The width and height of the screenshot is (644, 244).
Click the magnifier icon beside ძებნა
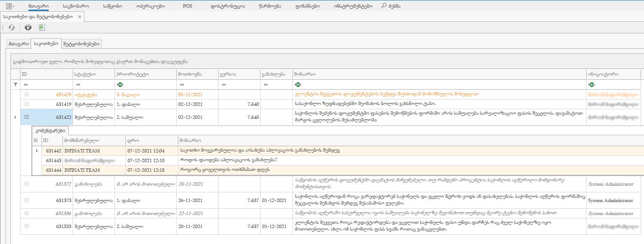point(384,6)
